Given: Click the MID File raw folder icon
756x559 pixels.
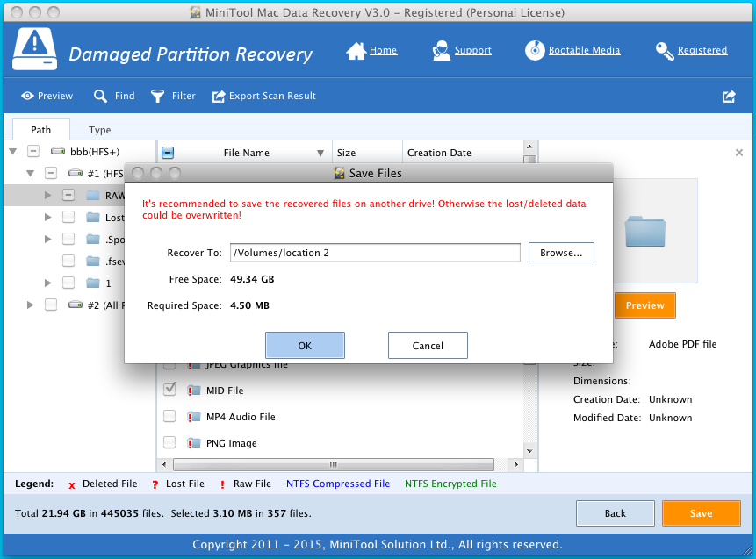Looking at the screenshot, I should (194, 391).
